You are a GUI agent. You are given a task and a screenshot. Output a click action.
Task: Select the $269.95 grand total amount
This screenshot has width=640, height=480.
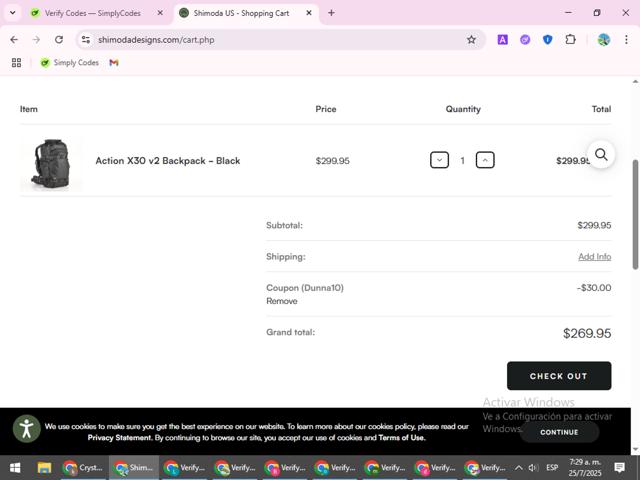tap(587, 333)
